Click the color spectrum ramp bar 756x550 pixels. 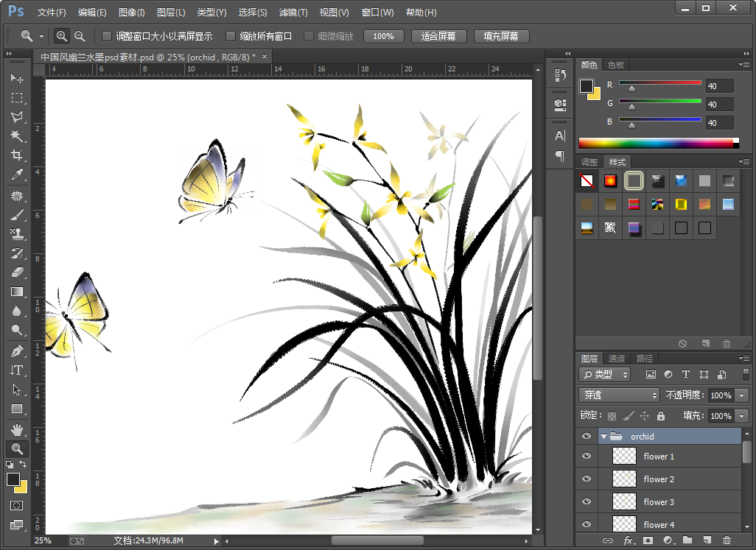[x=657, y=143]
